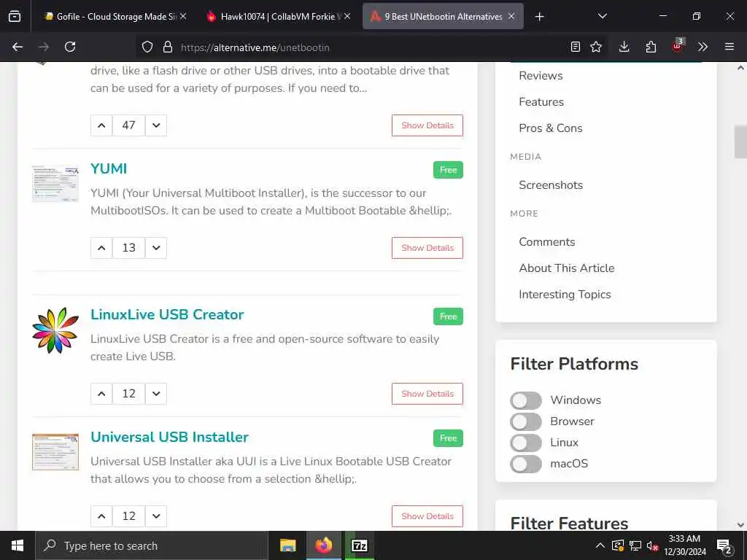This screenshot has width=747, height=560.
Task: Click the network tray icon
Action: (x=635, y=545)
